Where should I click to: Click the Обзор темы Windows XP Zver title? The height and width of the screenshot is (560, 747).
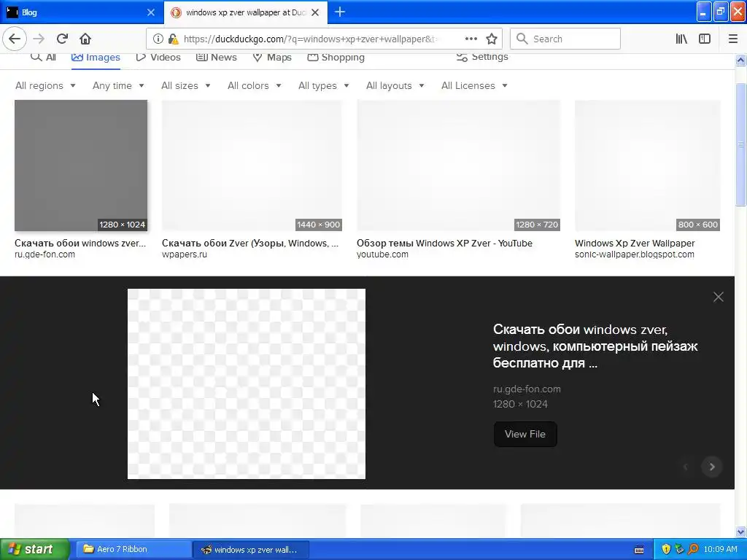pos(444,244)
